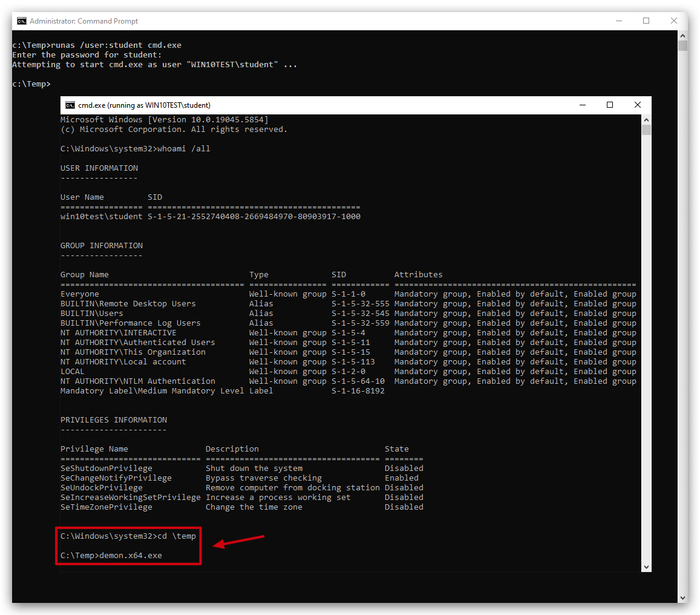Click the 'cd \temp' command line
This screenshot has height=615, width=700.
(128, 536)
